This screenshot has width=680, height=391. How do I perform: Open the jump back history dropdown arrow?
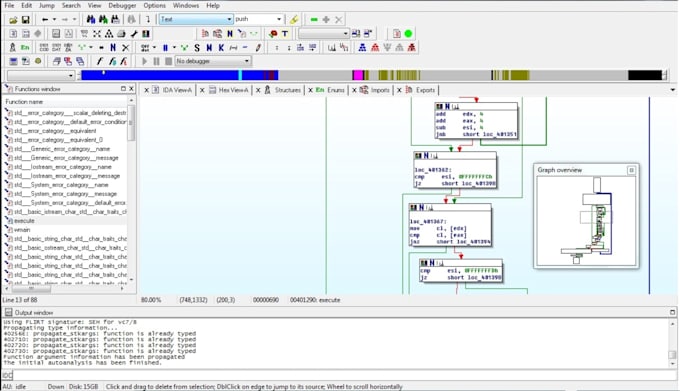tap(54, 20)
